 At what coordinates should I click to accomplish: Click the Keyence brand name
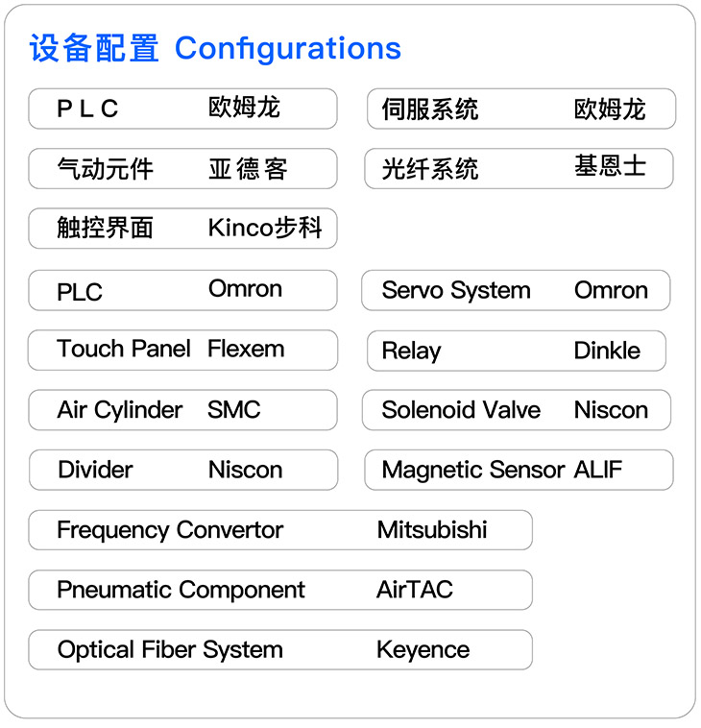423,650
